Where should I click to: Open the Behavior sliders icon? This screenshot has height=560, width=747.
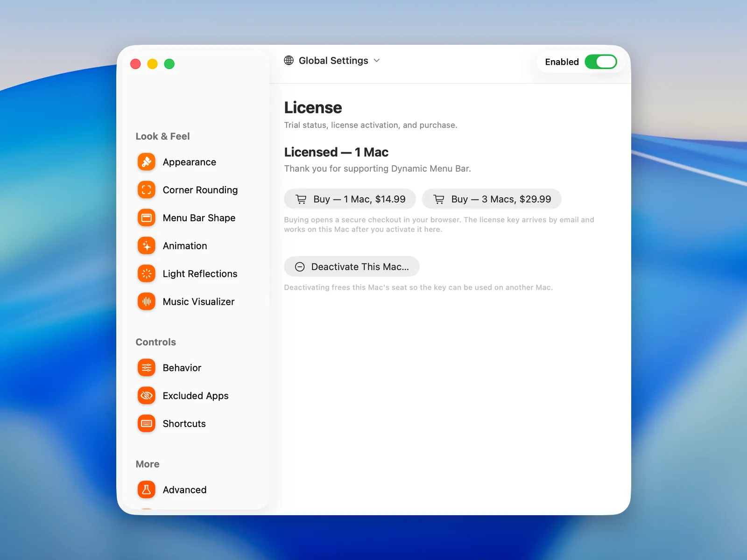click(147, 368)
